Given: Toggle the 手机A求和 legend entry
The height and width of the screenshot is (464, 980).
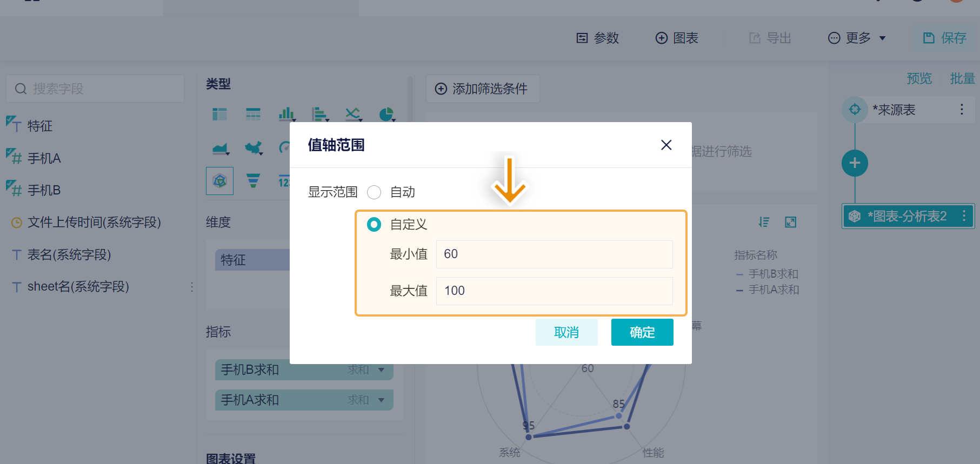Looking at the screenshot, I should [x=768, y=290].
